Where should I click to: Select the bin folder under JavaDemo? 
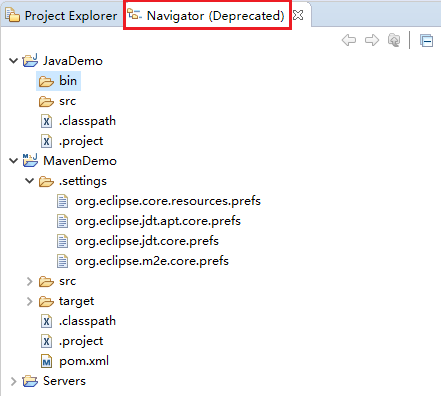(58, 81)
